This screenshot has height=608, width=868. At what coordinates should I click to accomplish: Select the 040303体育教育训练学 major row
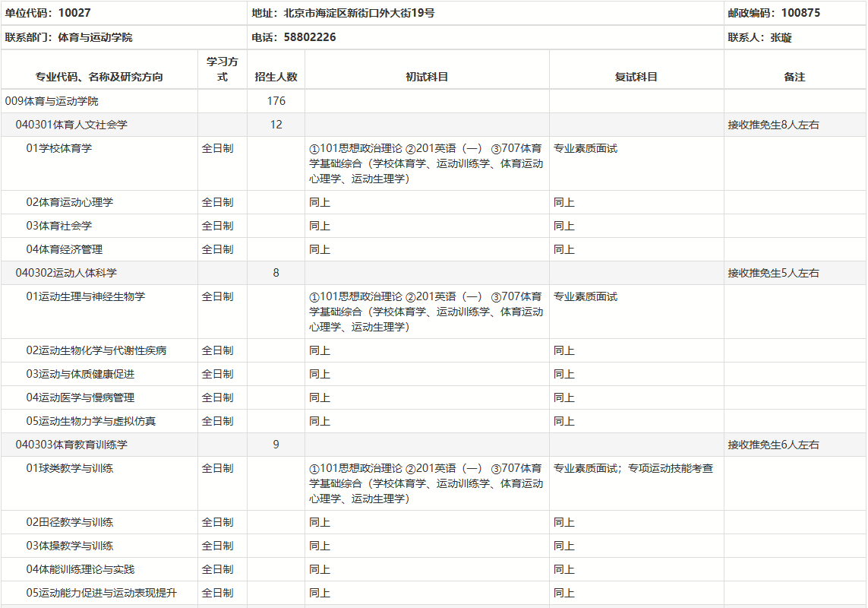71,445
